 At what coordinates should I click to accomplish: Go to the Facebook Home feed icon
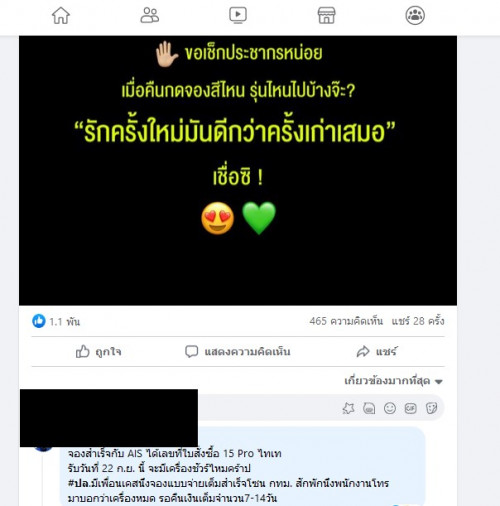click(x=61, y=15)
